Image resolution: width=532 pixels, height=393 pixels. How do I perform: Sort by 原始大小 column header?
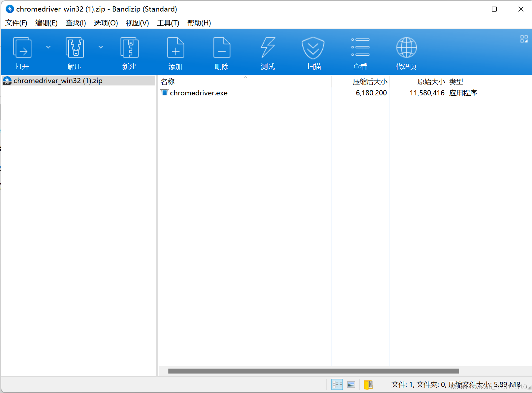tap(418, 82)
